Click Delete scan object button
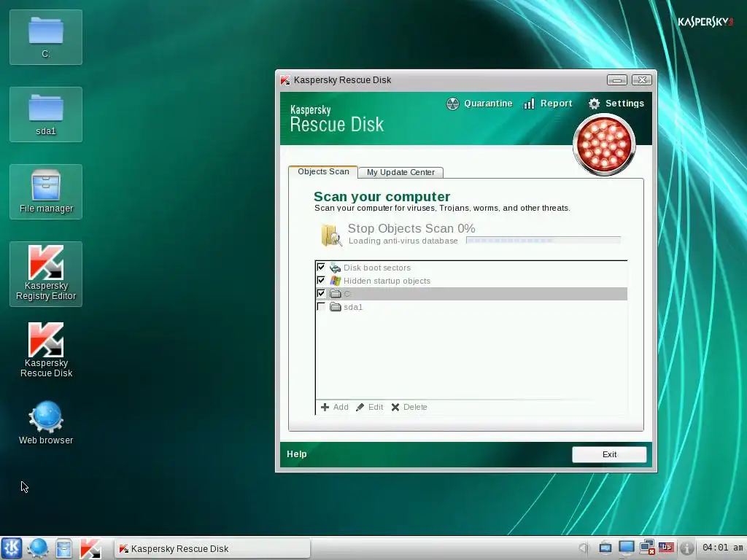This screenshot has width=747, height=560. tap(409, 407)
